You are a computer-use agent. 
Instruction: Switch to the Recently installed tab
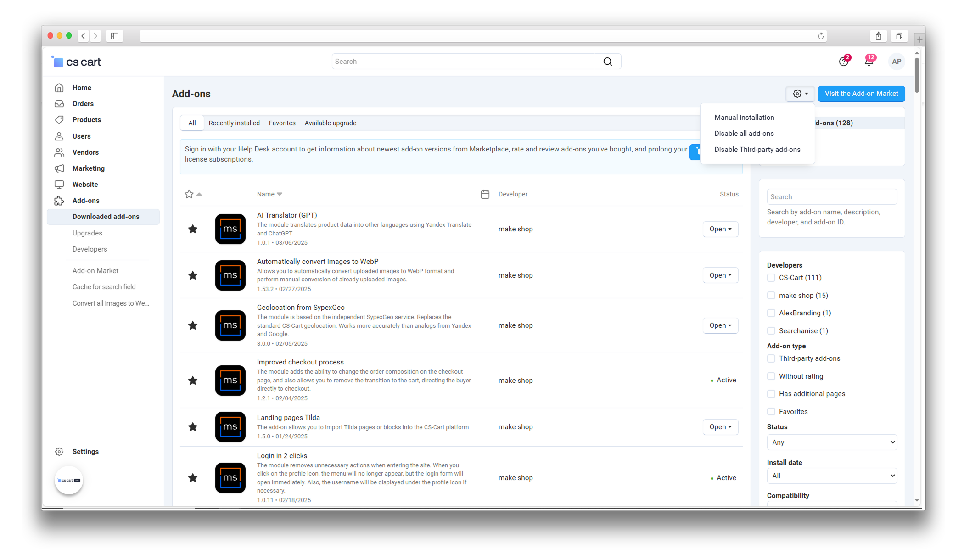point(234,123)
